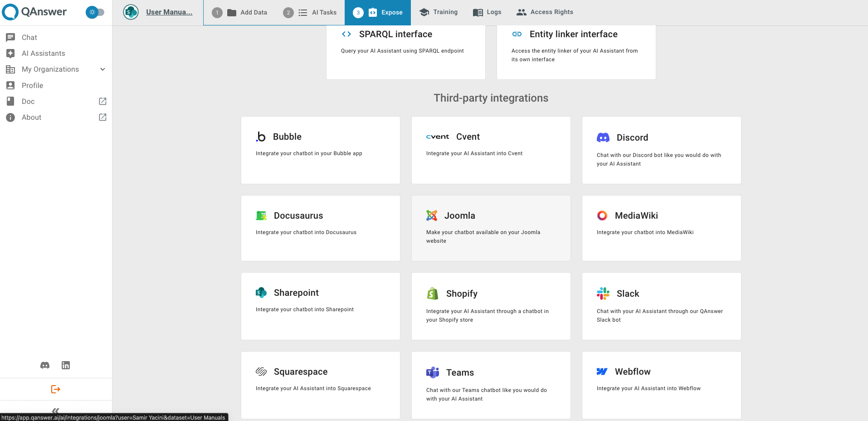Image resolution: width=868 pixels, height=421 pixels.
Task: Click the QAnswer logo
Action: 34,12
